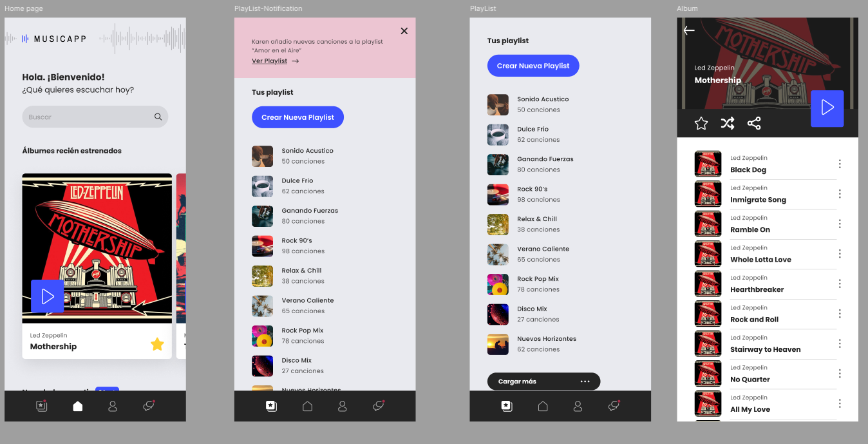Click the shuffle icon in Album screen
Viewport: 868px width, 444px height.
[728, 123]
